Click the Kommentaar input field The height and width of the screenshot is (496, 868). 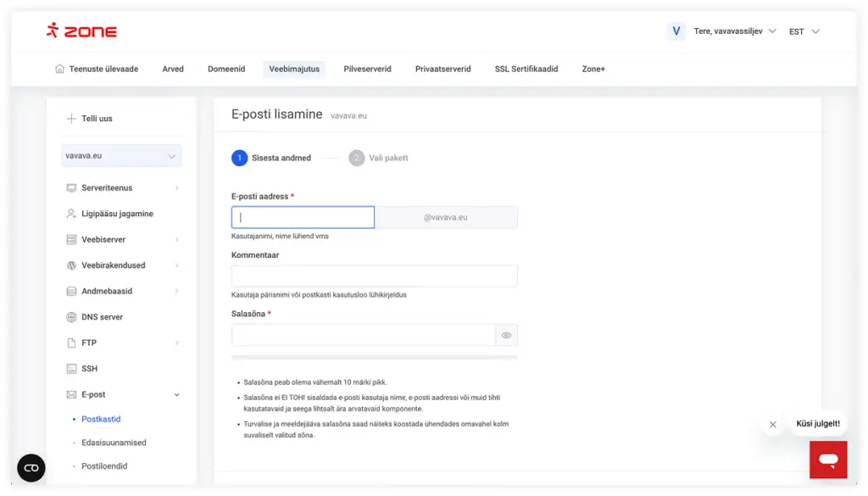click(x=374, y=276)
